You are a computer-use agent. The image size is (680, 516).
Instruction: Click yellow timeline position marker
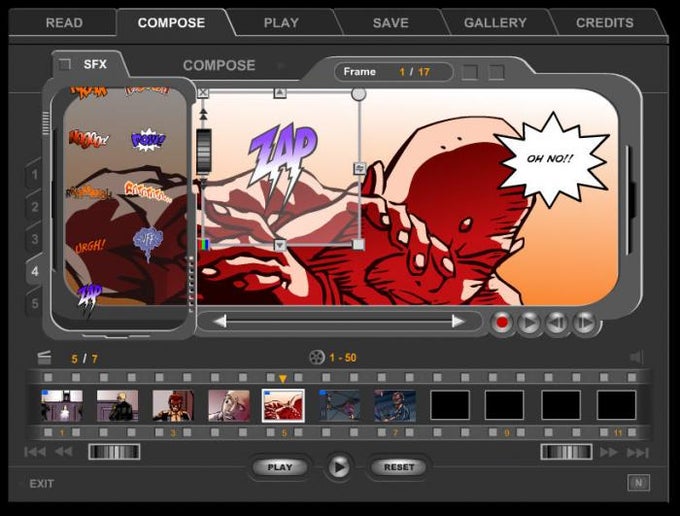[283, 379]
